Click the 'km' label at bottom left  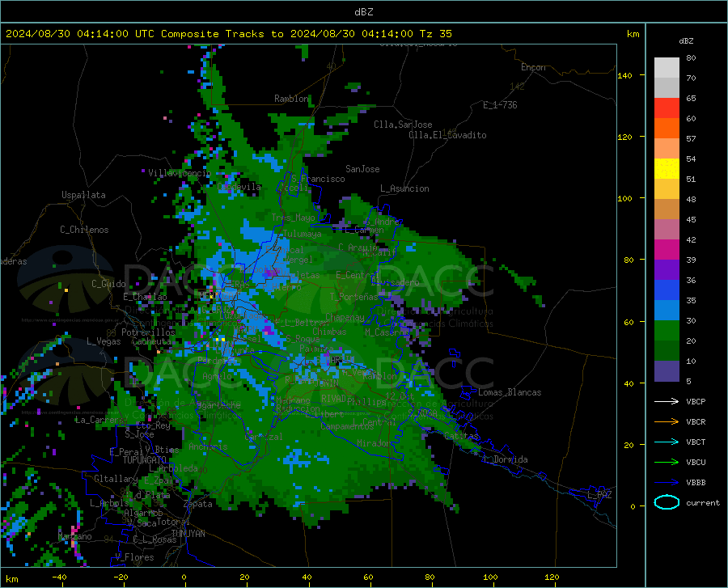pyautogui.click(x=11, y=579)
